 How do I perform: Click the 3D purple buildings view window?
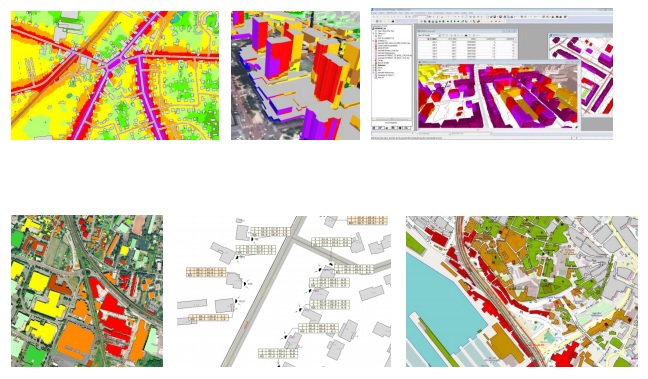pos(498,95)
